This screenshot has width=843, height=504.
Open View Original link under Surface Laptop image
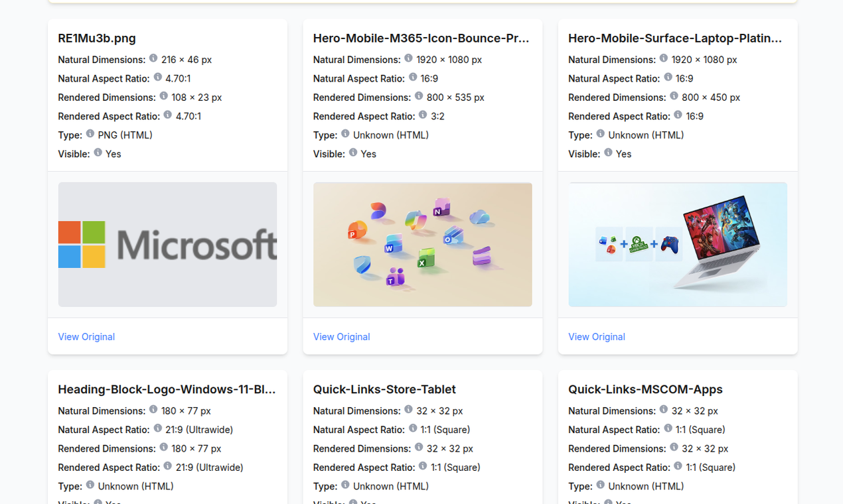[x=597, y=337]
